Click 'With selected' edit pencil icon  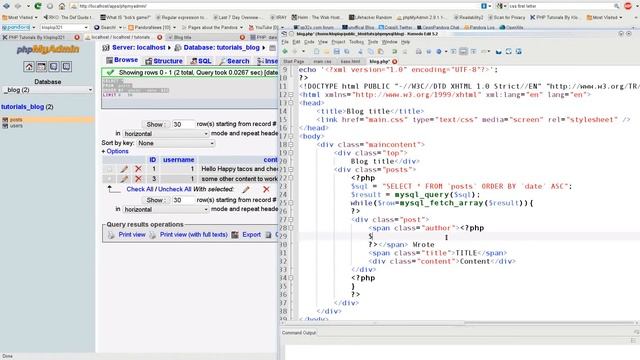coord(246,189)
